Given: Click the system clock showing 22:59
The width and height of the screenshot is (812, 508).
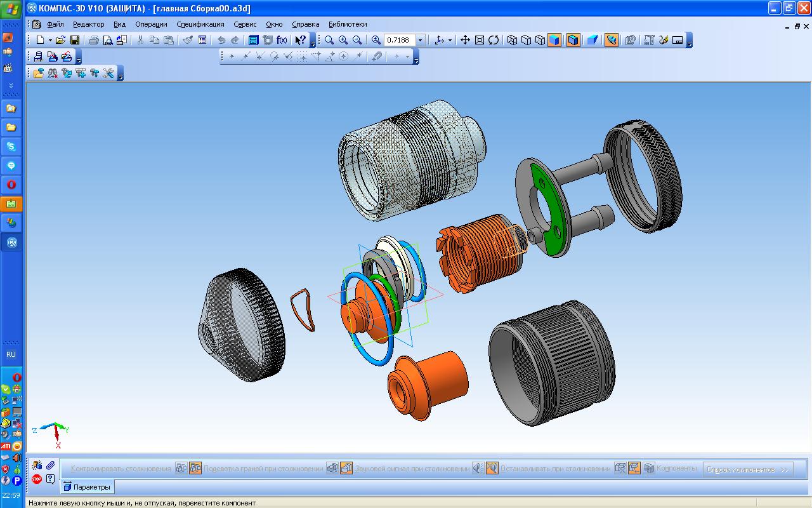Looking at the screenshot, I should point(11,495).
